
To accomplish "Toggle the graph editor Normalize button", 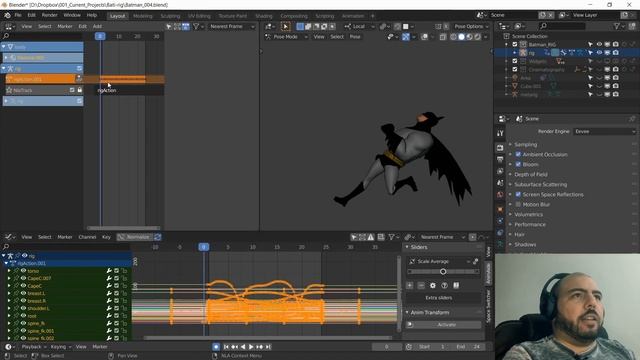I will pyautogui.click(x=134, y=237).
